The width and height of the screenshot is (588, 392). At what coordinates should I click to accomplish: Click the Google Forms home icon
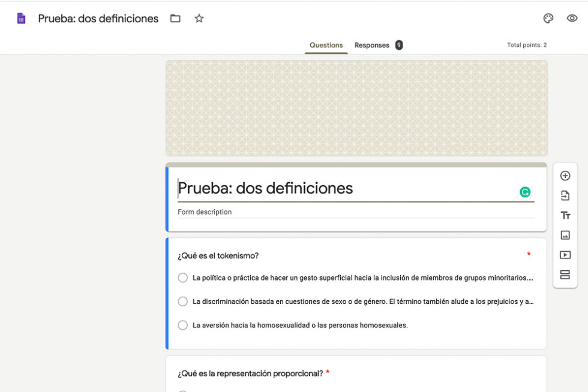[22, 19]
